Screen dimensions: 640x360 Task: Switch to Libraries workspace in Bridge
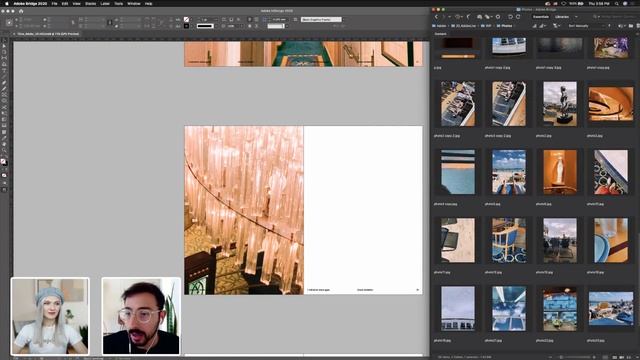coord(562,17)
